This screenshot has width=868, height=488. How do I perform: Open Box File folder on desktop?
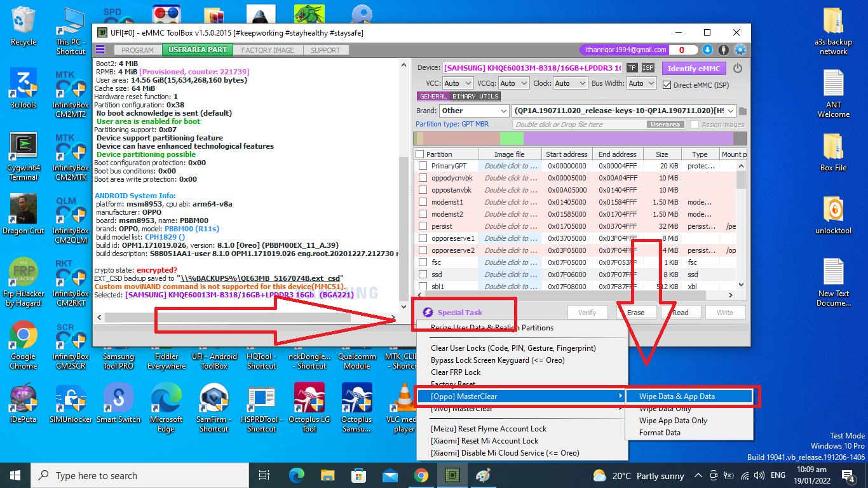(833, 152)
